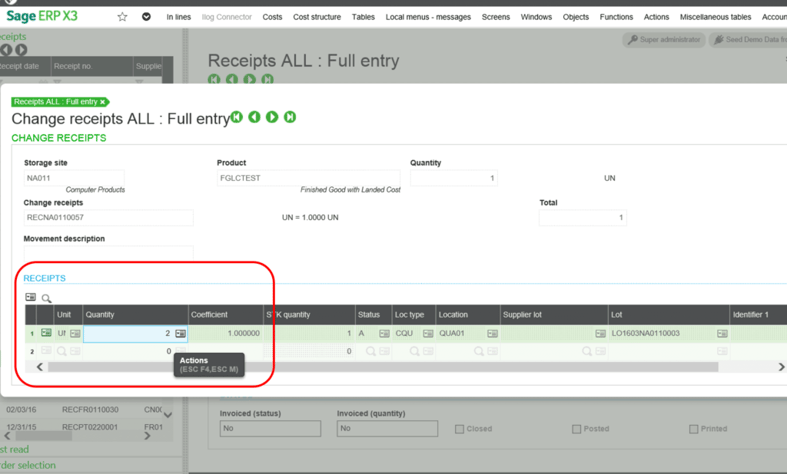Open actions icon in row 1 Status cell
This screenshot has width=787, height=474.
click(384, 333)
